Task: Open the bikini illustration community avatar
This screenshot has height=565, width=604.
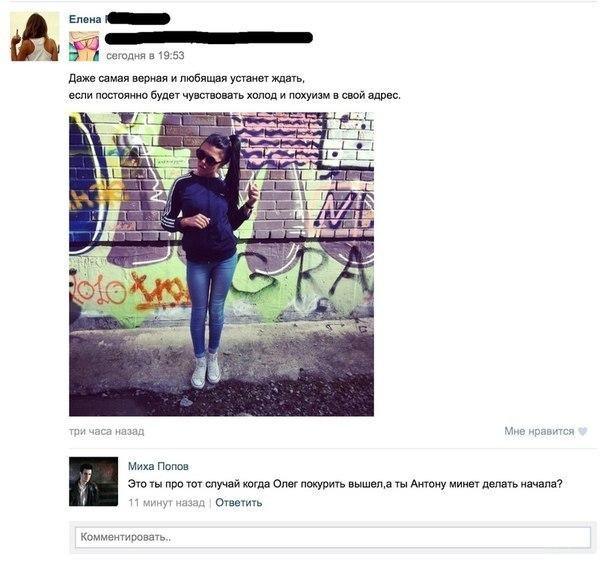Action: [84, 47]
